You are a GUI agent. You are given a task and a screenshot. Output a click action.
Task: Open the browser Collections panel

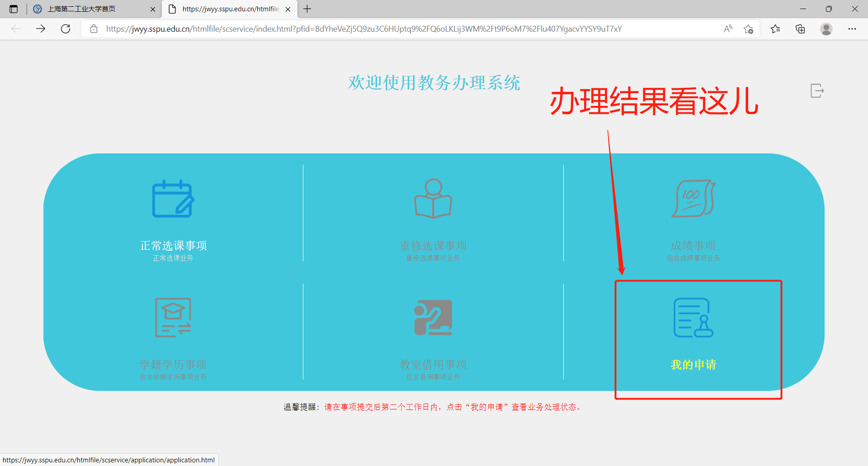800,29
